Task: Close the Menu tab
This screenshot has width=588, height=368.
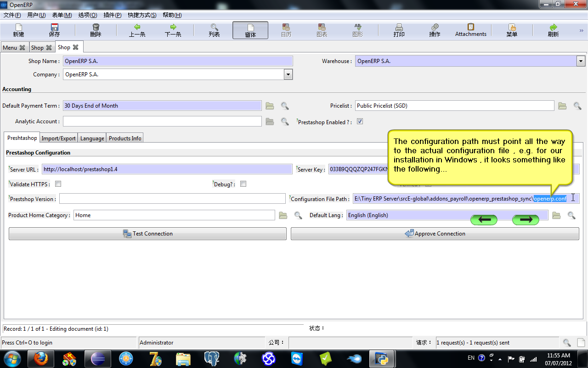Action: click(x=22, y=48)
